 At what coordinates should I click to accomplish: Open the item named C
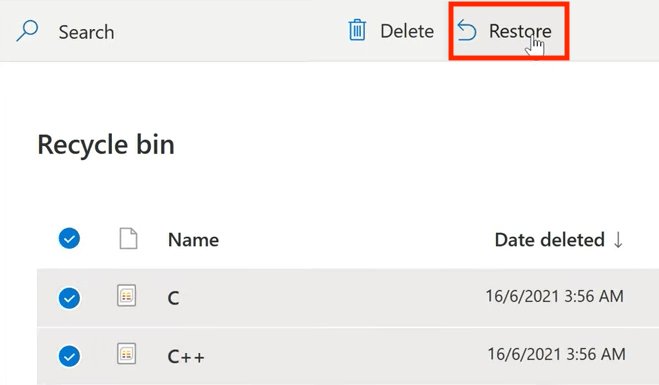(174, 298)
